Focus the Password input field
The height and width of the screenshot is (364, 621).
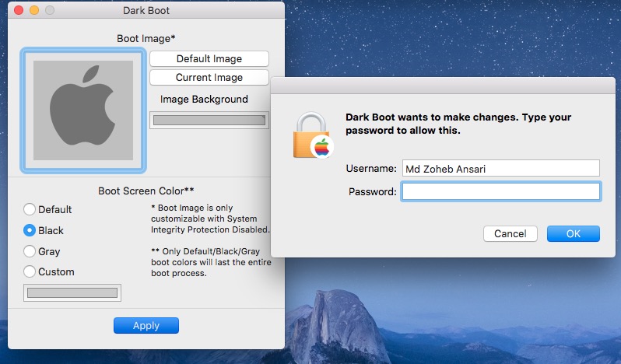coord(500,191)
